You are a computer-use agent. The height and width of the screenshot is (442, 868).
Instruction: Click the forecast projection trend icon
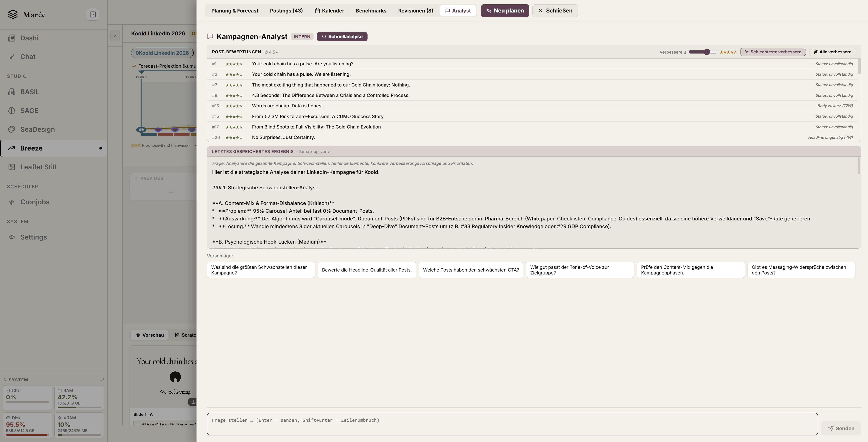coord(134,66)
